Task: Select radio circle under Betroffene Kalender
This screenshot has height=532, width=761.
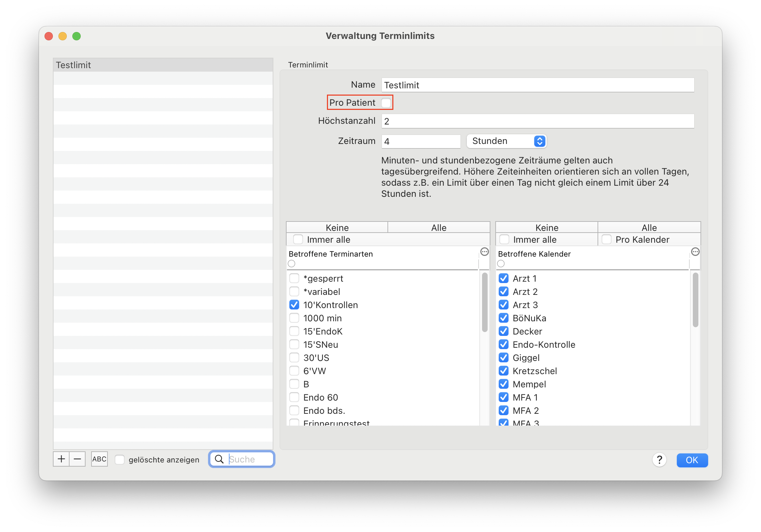Action: (x=501, y=264)
